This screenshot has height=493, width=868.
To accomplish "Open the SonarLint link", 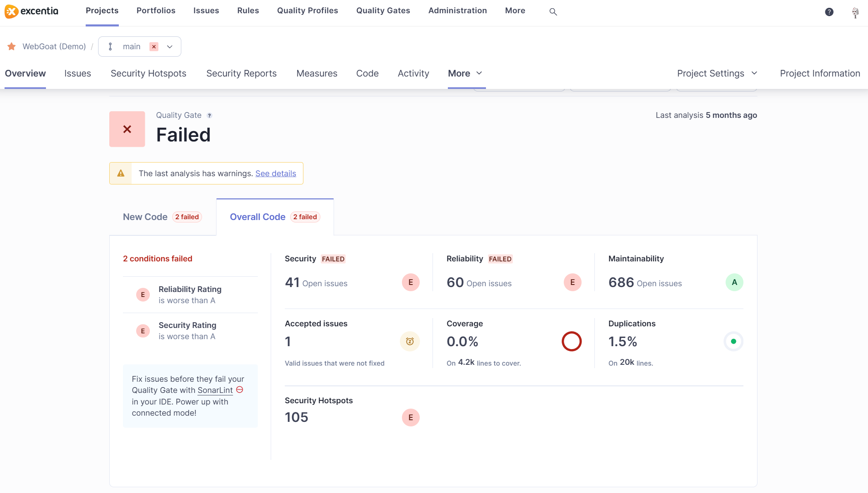I will (x=215, y=390).
